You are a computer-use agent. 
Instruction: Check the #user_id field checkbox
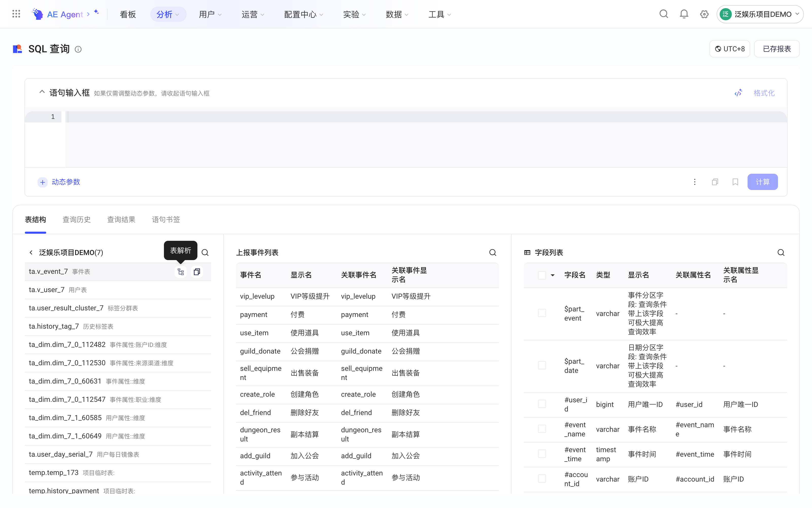click(542, 404)
